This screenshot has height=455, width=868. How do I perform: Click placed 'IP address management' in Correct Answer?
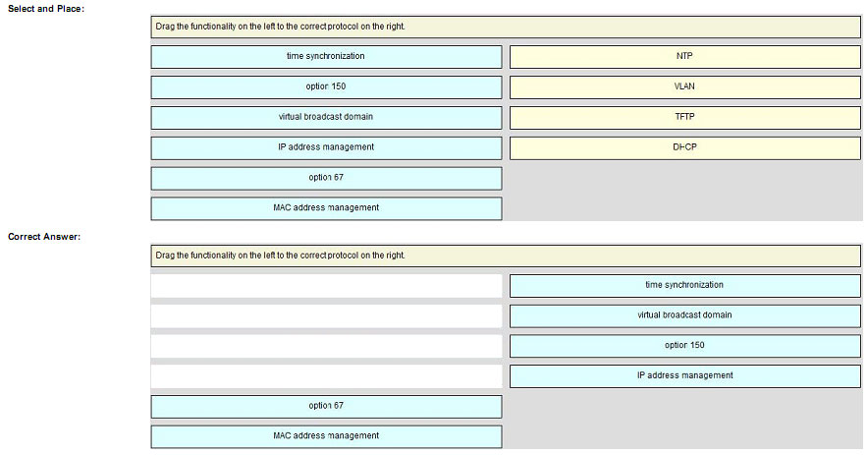click(684, 375)
